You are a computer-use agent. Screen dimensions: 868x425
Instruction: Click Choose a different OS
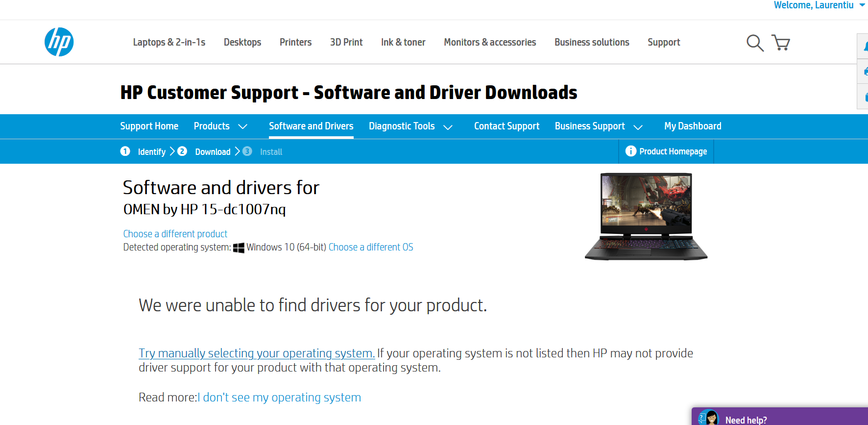tap(371, 247)
